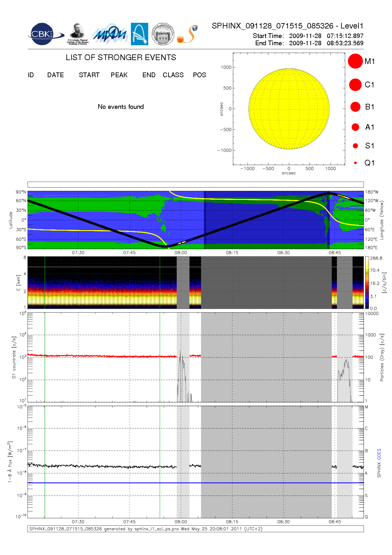Select the CLASS column header
Screen dimensions: 392x555
pyautogui.click(x=173, y=75)
